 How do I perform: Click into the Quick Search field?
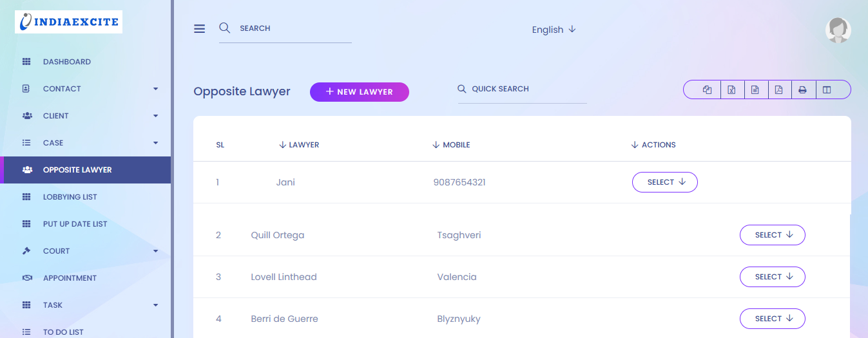tap(525, 89)
